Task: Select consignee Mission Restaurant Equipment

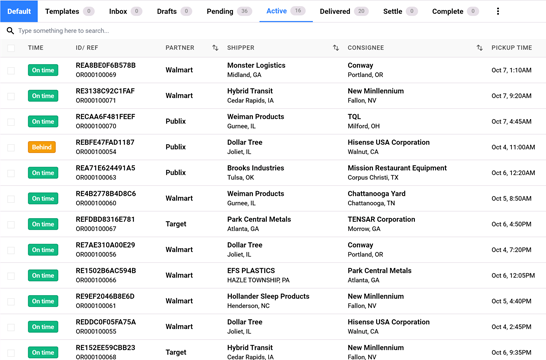Action: 397,168
